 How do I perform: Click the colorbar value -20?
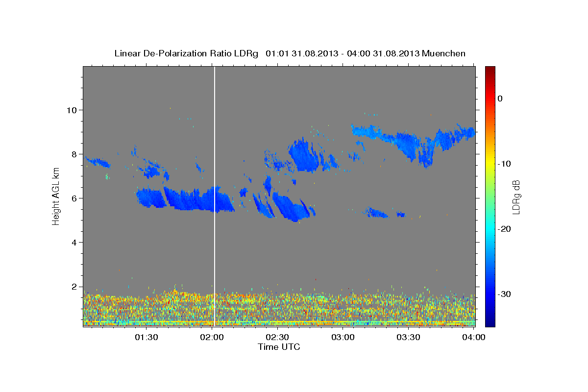point(505,229)
